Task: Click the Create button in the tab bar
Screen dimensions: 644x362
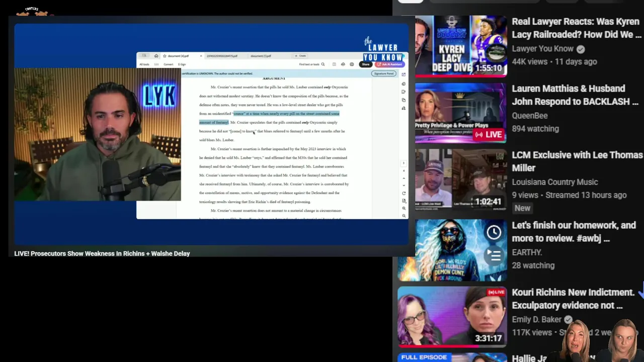Action: pos(300,56)
